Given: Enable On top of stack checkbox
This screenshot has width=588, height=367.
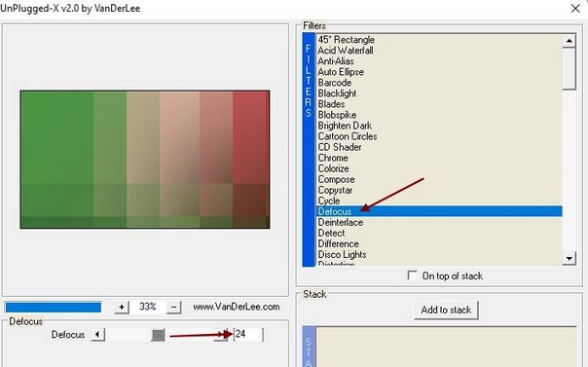Looking at the screenshot, I should coord(412,275).
